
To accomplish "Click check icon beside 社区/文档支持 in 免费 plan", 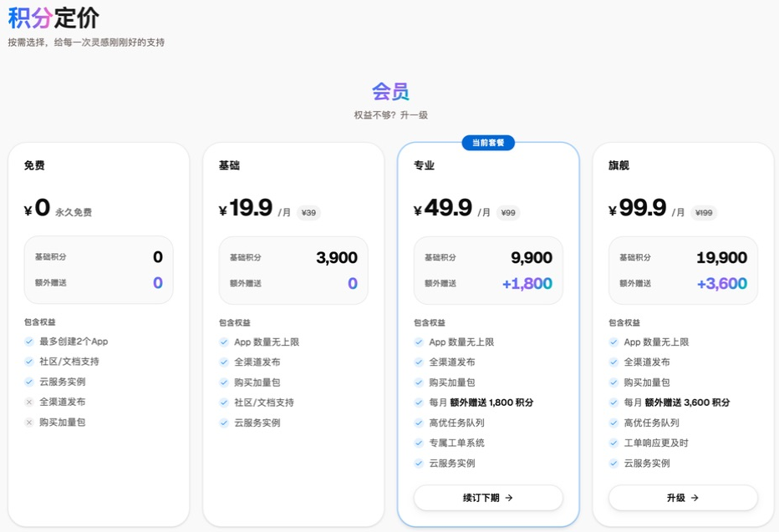I will coord(28,362).
